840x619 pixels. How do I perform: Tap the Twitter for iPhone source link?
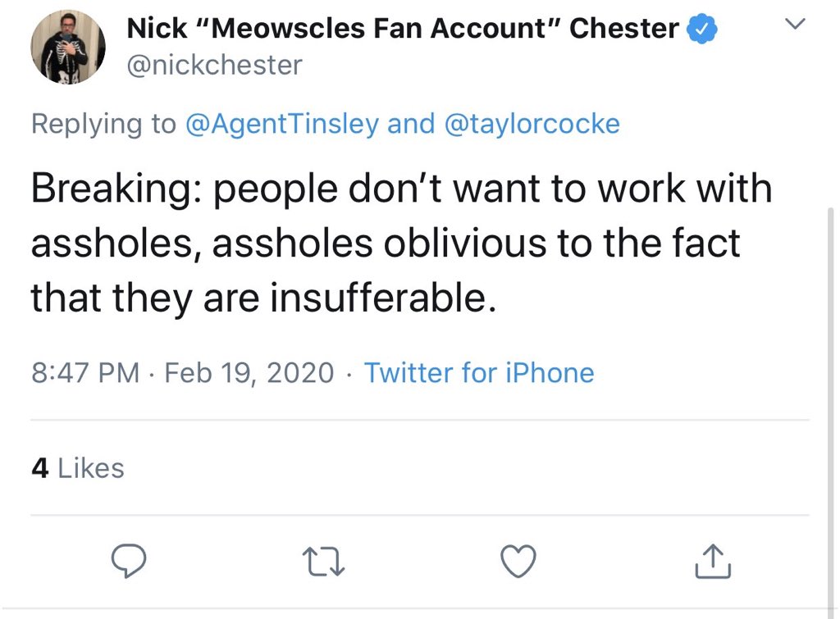click(x=479, y=373)
